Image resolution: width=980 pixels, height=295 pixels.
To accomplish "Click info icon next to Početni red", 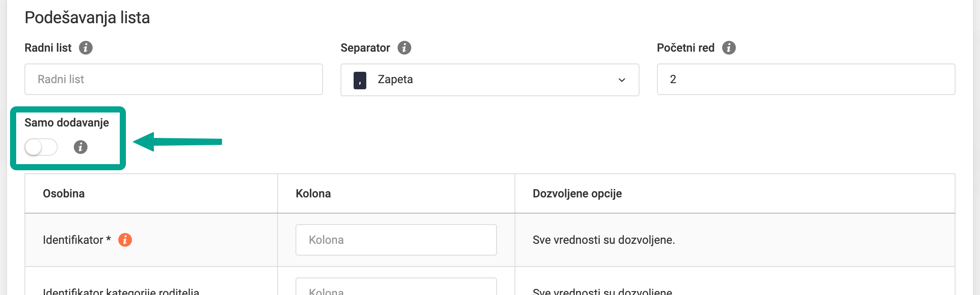I will [x=729, y=48].
